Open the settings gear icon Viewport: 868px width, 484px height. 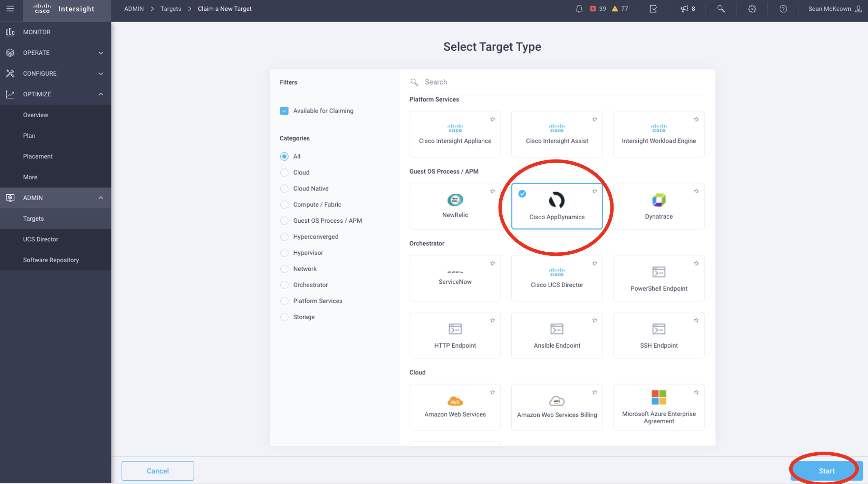(x=752, y=9)
